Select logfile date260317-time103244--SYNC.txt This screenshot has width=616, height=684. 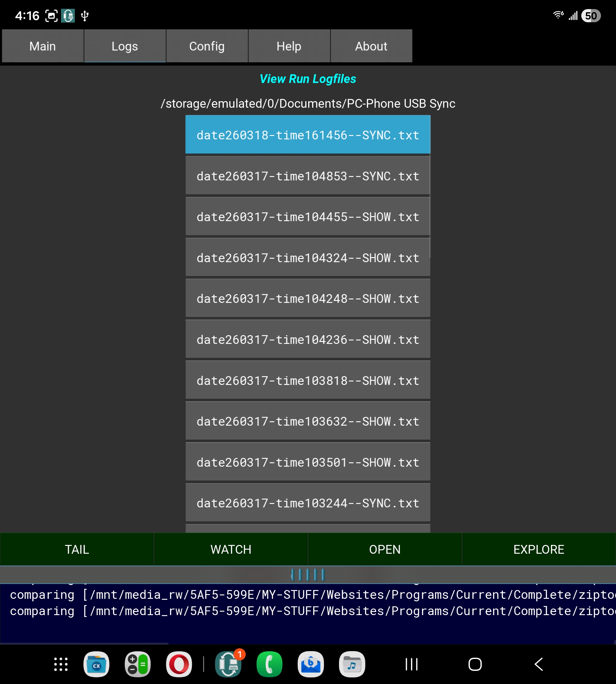click(308, 503)
